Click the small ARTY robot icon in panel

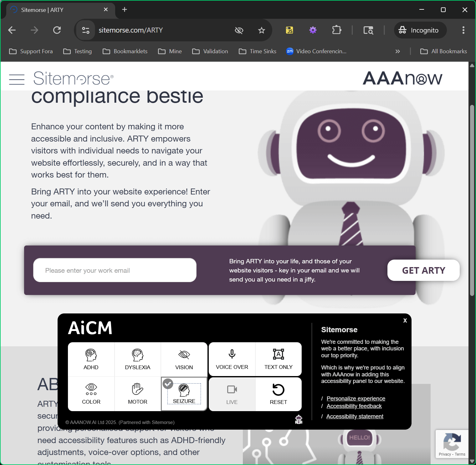point(299,419)
